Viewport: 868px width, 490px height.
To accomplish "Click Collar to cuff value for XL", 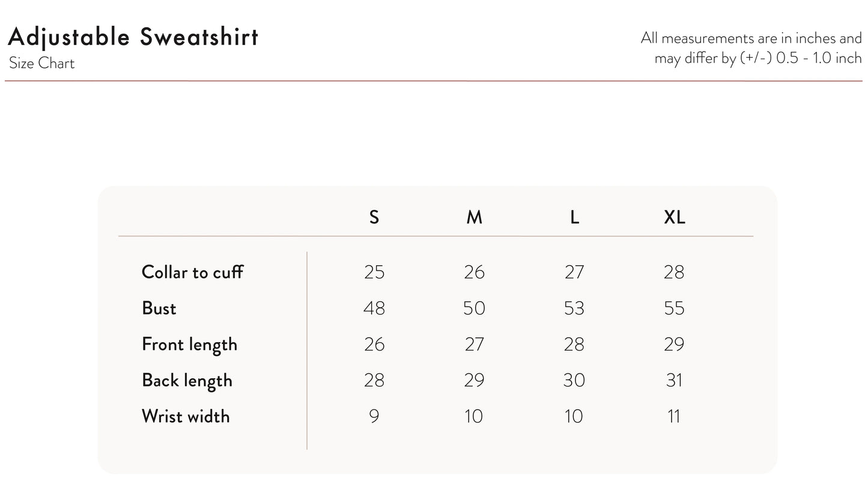I will click(674, 272).
